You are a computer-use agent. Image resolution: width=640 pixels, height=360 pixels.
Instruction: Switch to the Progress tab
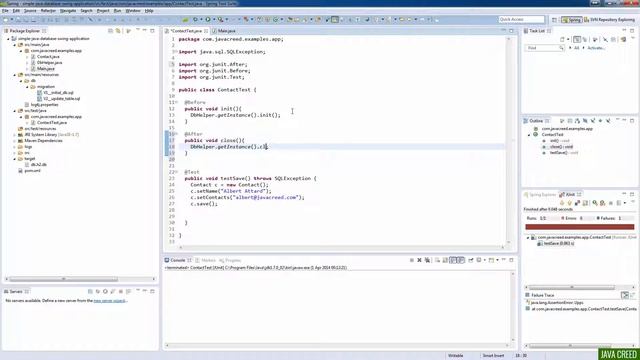[230, 260]
